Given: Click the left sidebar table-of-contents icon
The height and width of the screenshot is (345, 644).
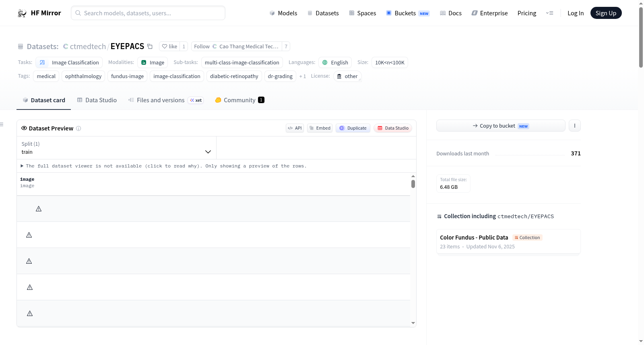Looking at the screenshot, I should tap(2, 124).
